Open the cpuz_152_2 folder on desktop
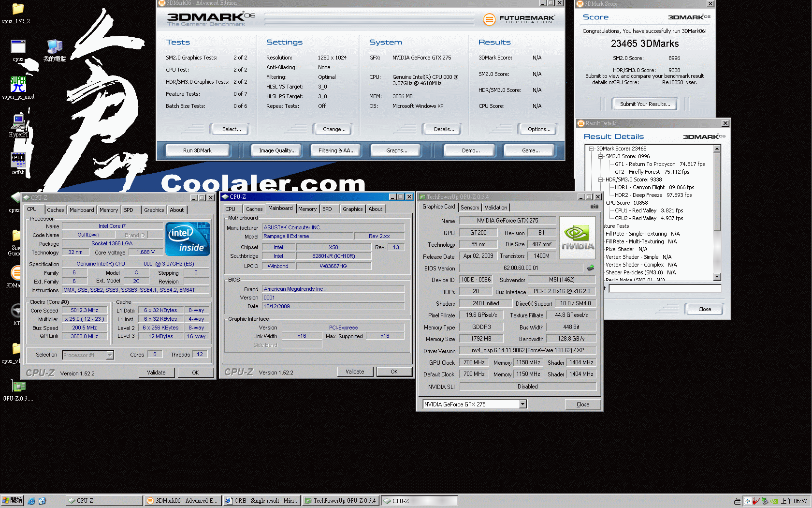Image resolution: width=812 pixels, height=508 pixels. (18, 13)
